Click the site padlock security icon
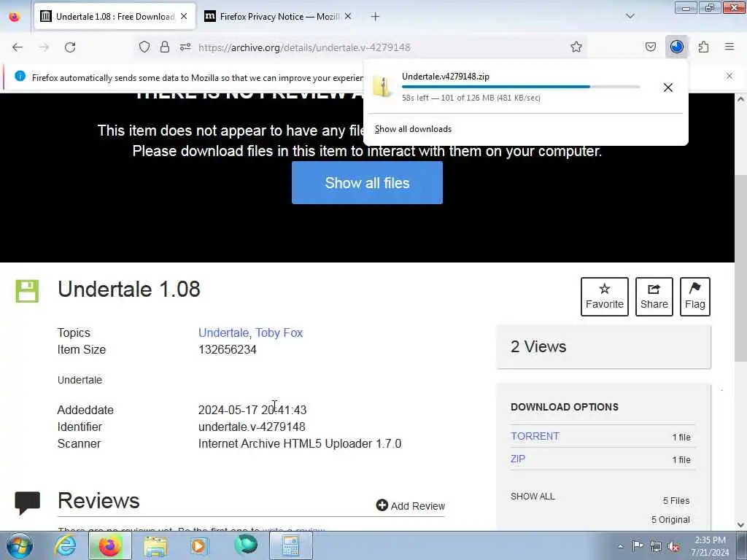Image resolution: width=747 pixels, height=560 pixels. (165, 47)
